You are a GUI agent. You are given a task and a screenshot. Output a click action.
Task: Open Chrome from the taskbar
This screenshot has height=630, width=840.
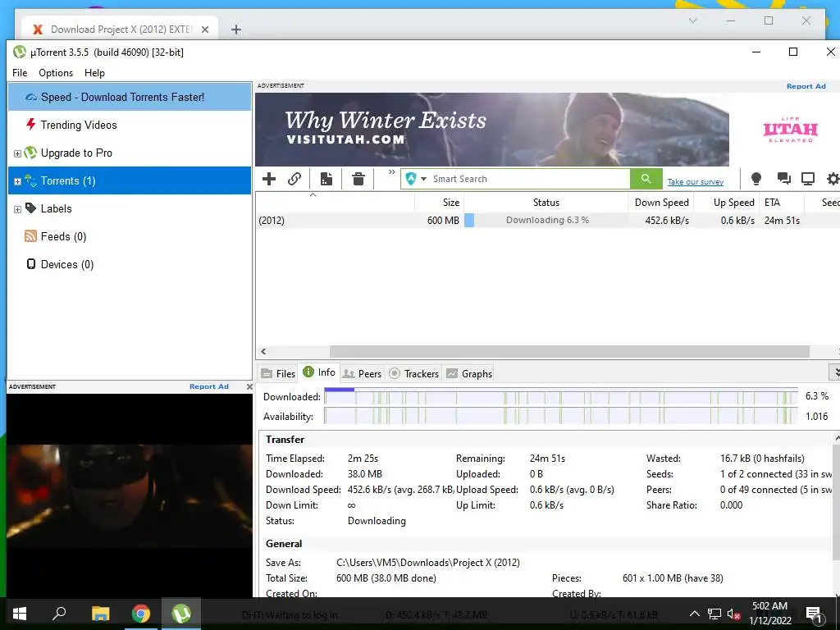click(141, 614)
